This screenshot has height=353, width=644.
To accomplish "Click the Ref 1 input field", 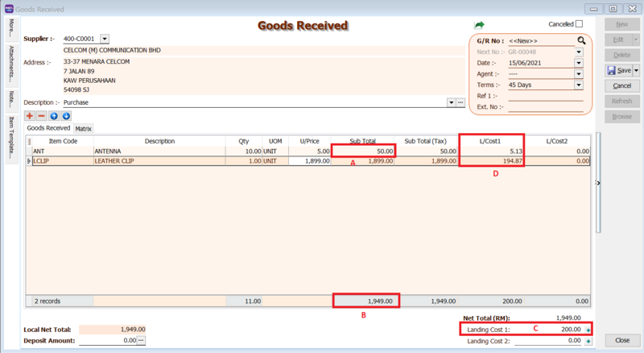I will pos(544,96).
